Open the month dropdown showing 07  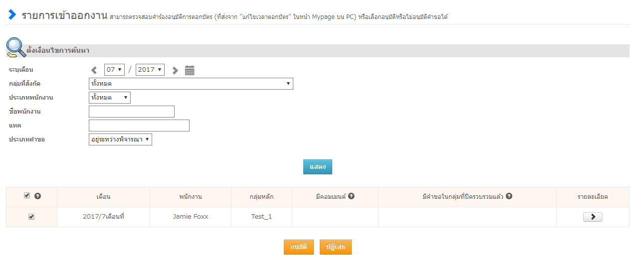pos(114,70)
